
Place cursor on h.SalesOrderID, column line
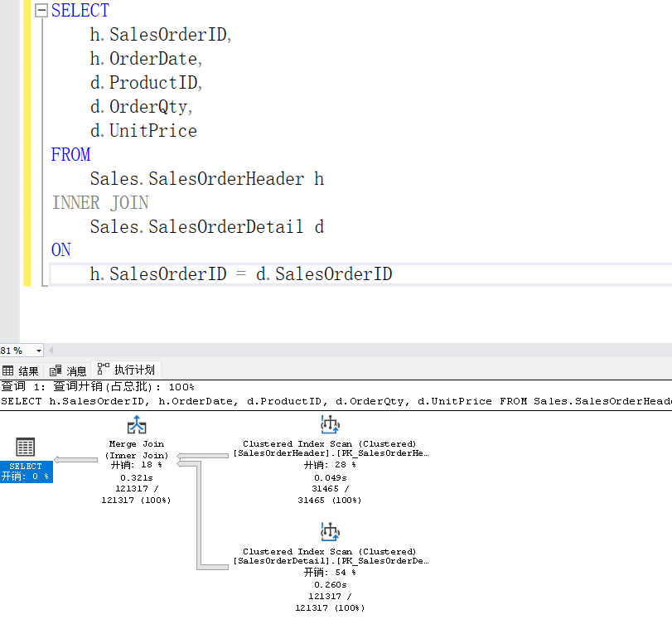point(161,35)
